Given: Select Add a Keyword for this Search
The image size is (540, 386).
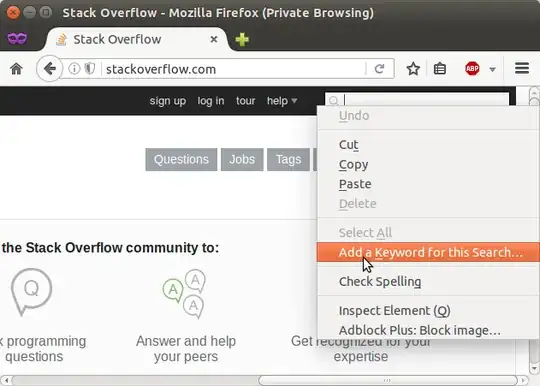Looking at the screenshot, I should tap(428, 252).
